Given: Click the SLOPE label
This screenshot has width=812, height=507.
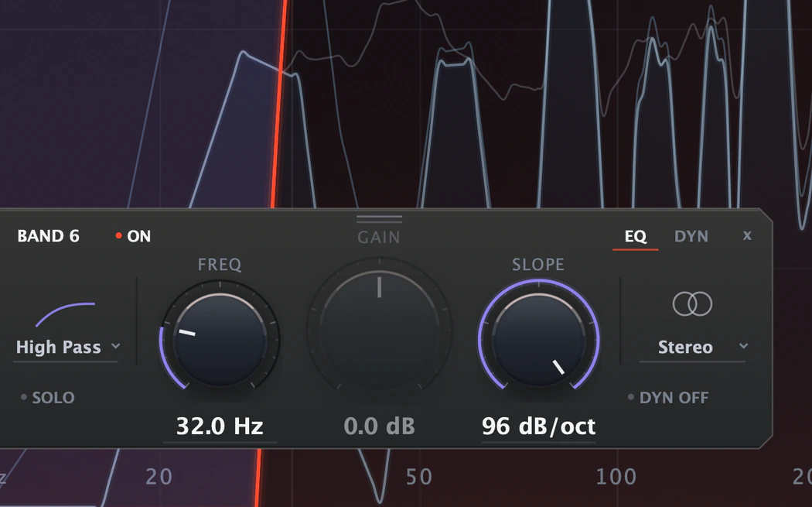Looking at the screenshot, I should tap(538, 265).
